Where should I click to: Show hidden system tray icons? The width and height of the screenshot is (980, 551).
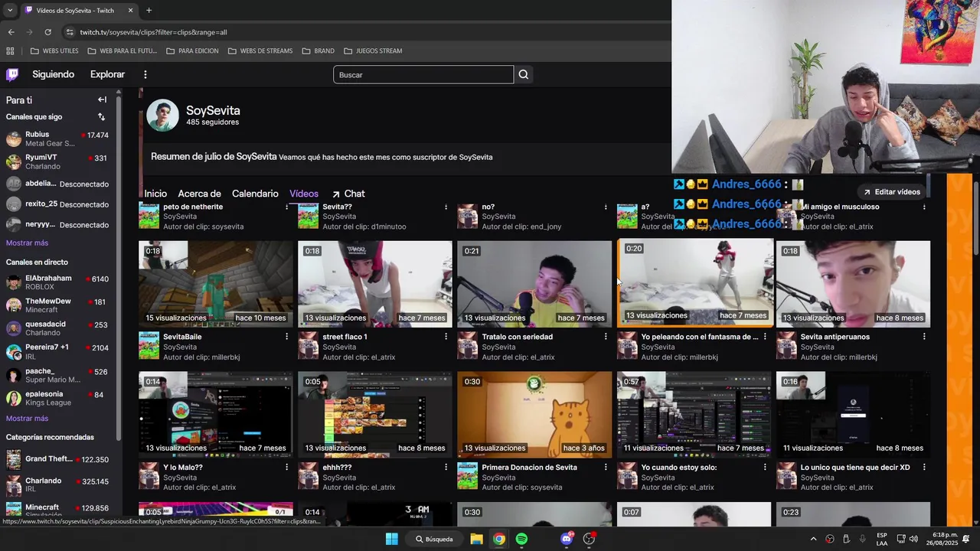pyautogui.click(x=813, y=539)
